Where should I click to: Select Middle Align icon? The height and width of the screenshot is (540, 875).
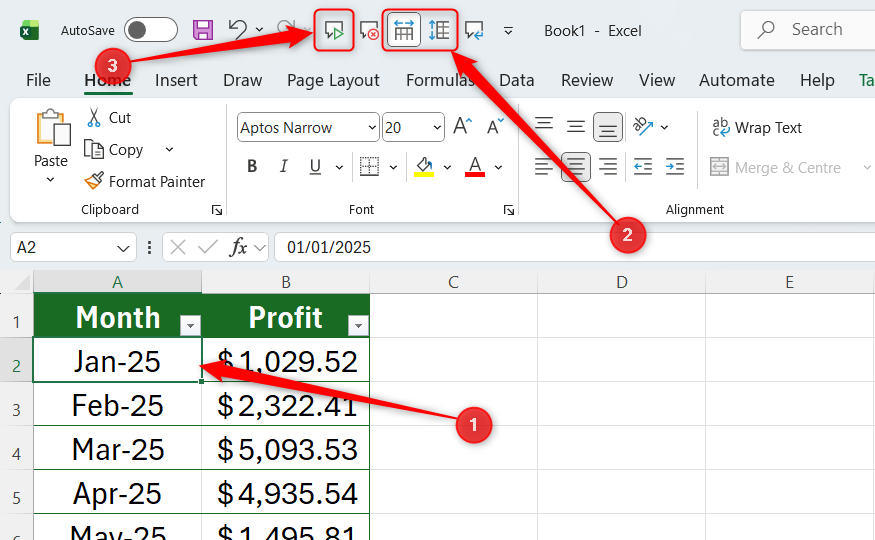click(x=575, y=126)
